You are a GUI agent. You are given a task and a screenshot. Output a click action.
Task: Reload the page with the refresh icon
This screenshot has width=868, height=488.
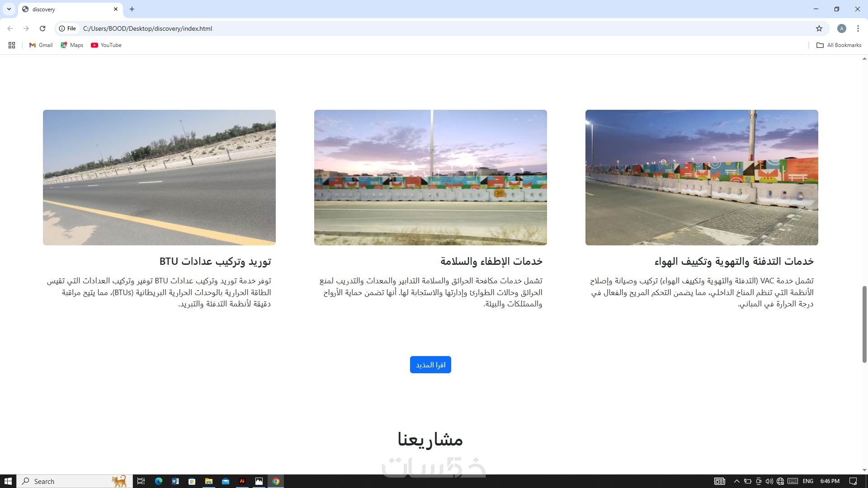[42, 28]
